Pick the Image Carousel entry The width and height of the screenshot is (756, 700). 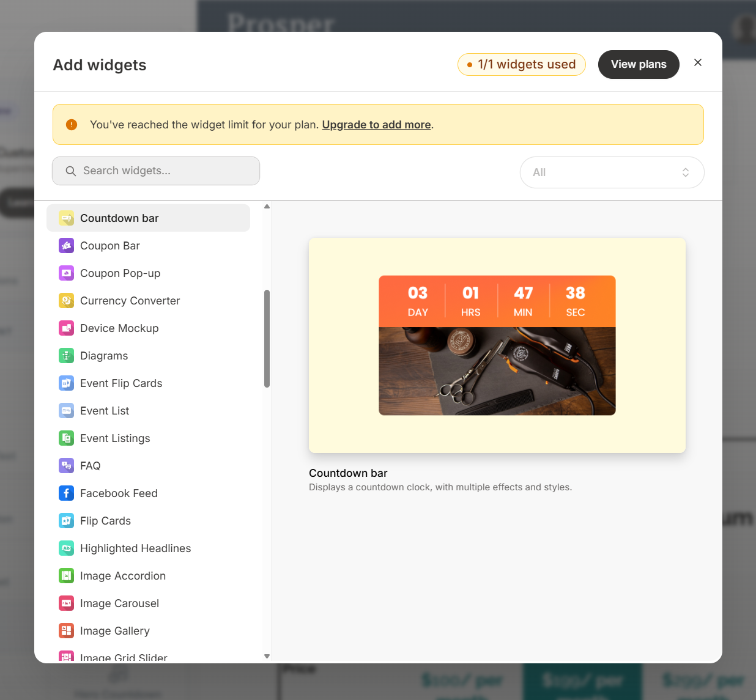coord(149,603)
